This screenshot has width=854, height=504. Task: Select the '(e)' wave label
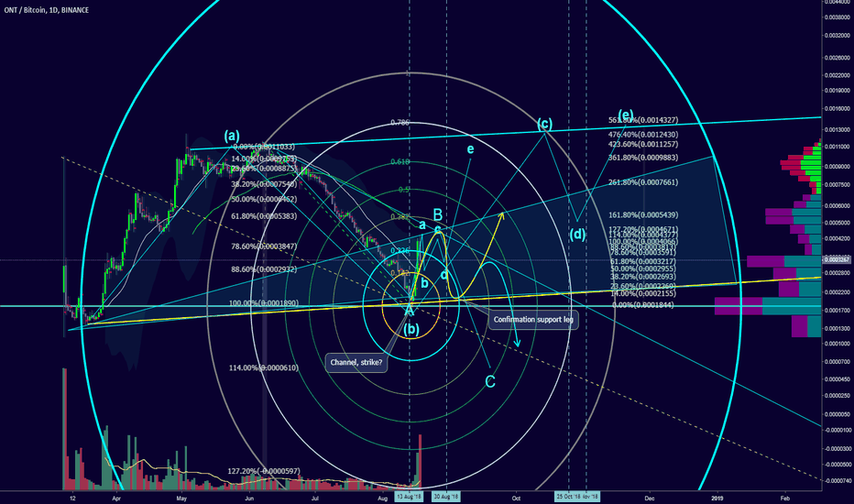625,115
